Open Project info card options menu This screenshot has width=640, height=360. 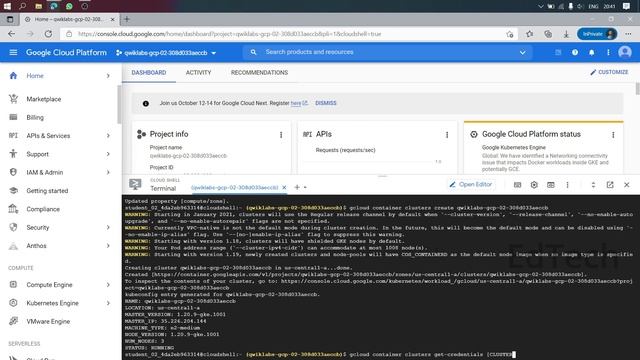click(281, 135)
